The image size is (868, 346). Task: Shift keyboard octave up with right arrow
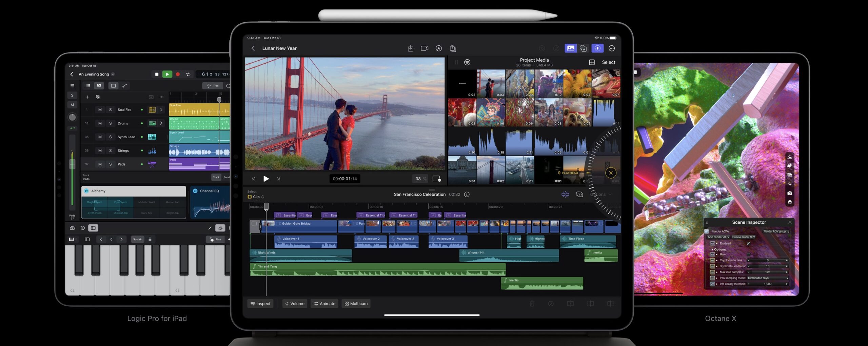tap(121, 239)
